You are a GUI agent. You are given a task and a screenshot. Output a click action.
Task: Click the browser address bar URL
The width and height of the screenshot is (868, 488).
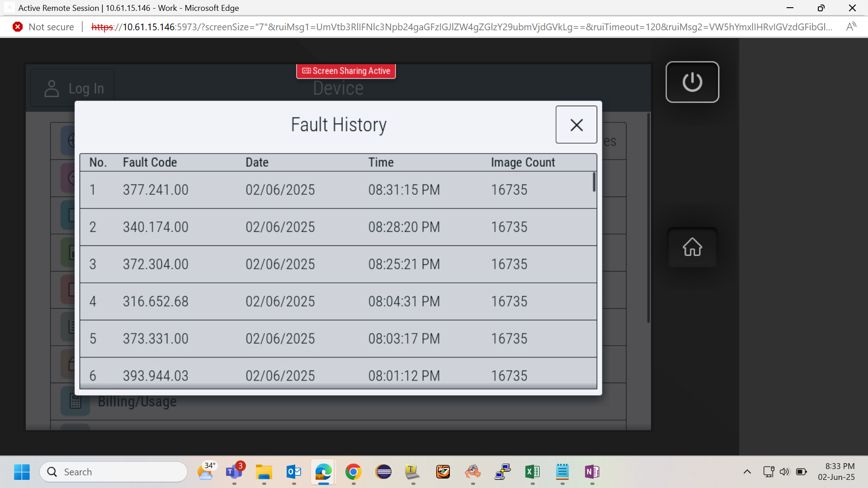tap(462, 27)
